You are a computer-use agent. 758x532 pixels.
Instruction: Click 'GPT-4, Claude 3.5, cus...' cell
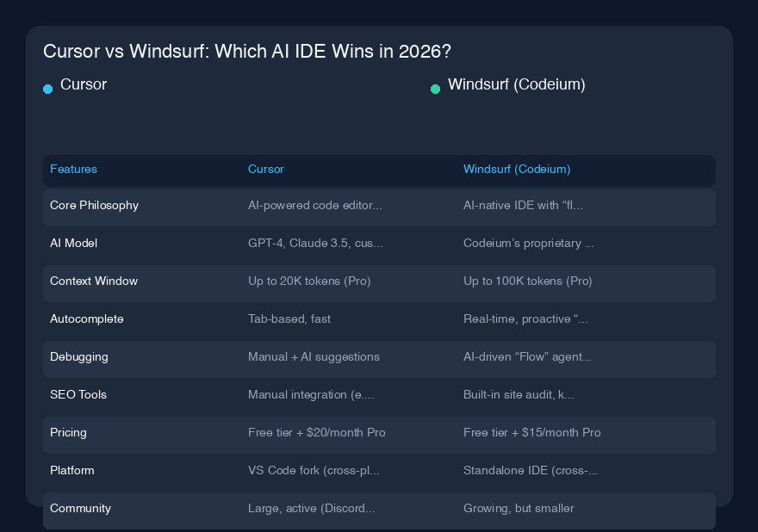point(315,243)
